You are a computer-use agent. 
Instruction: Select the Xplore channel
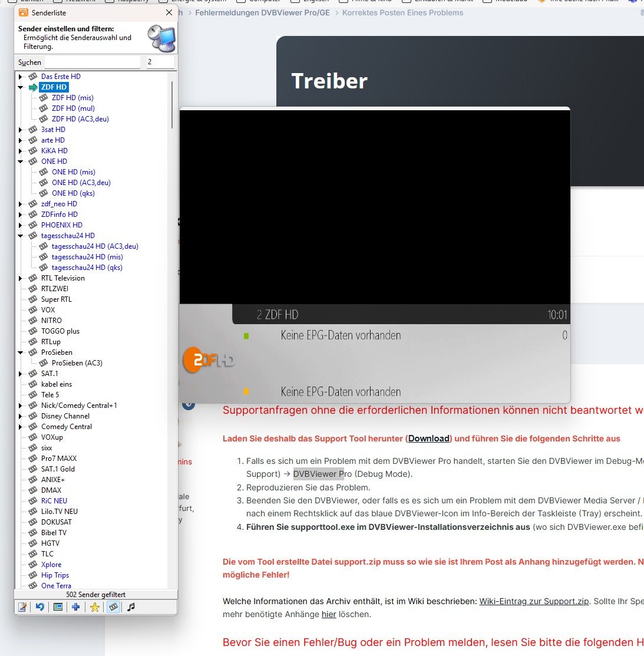pyautogui.click(x=51, y=565)
